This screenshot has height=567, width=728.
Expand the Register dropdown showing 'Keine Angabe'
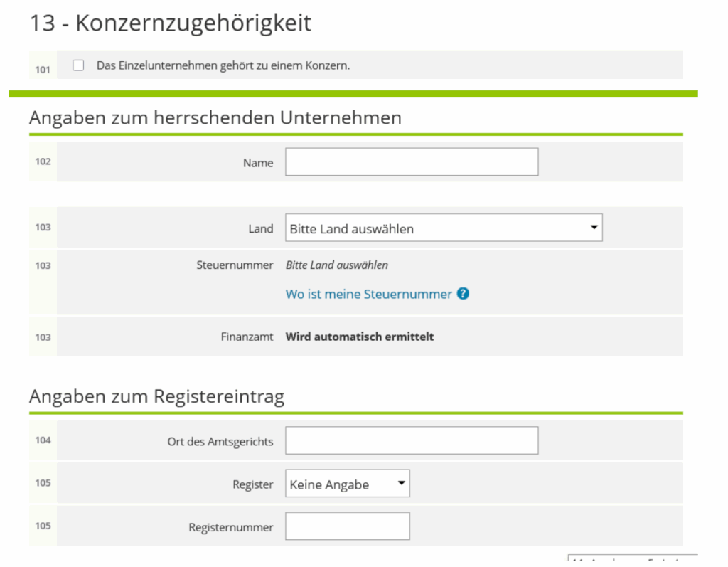tap(347, 484)
